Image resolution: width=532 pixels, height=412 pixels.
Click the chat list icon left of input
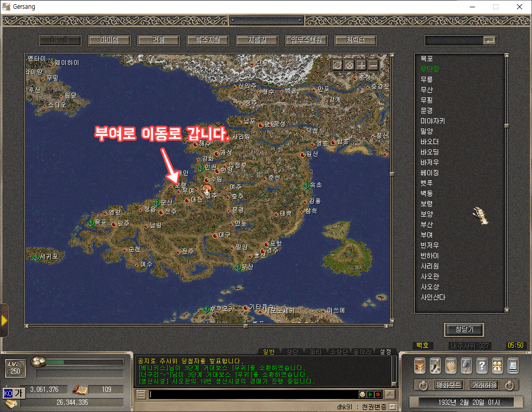(x=141, y=394)
